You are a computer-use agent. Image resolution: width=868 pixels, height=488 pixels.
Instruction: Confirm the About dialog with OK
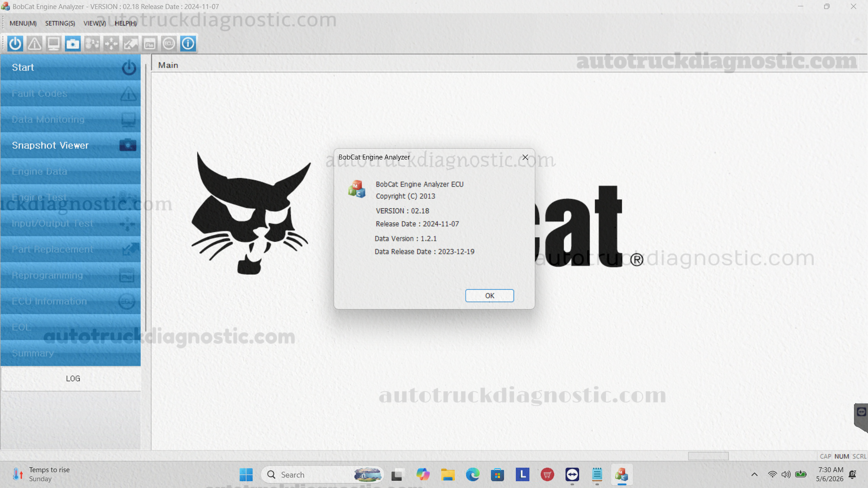tap(490, 296)
